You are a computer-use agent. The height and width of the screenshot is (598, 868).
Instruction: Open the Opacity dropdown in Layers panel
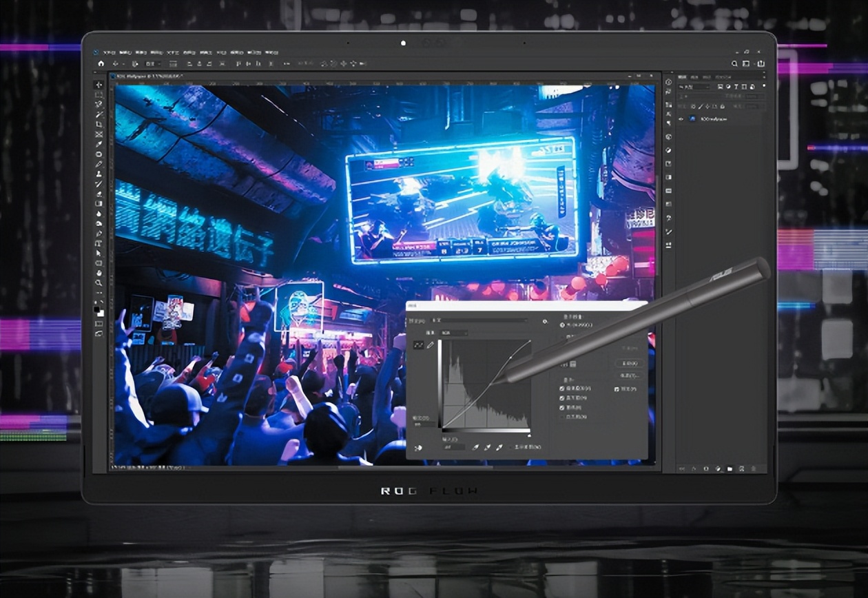[x=756, y=96]
